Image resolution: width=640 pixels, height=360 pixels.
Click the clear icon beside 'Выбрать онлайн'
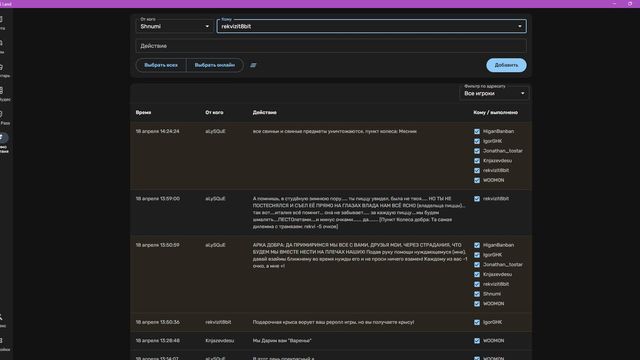[x=253, y=65]
